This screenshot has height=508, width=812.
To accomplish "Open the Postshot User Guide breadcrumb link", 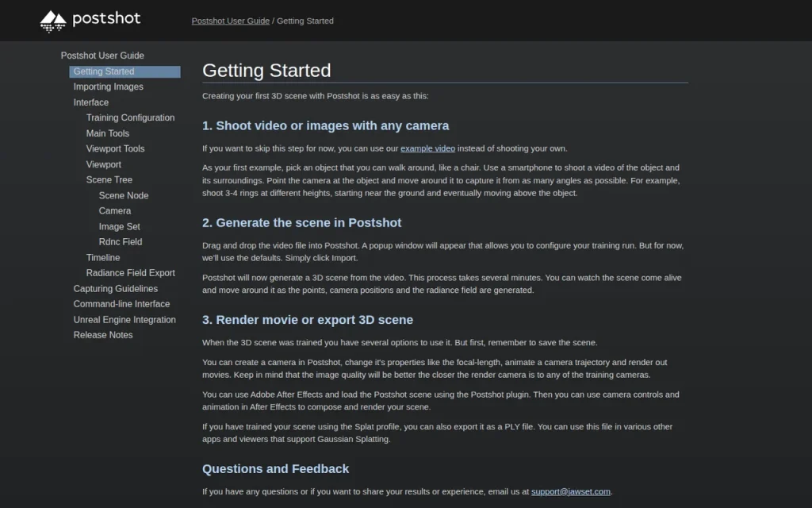I will click(x=231, y=21).
